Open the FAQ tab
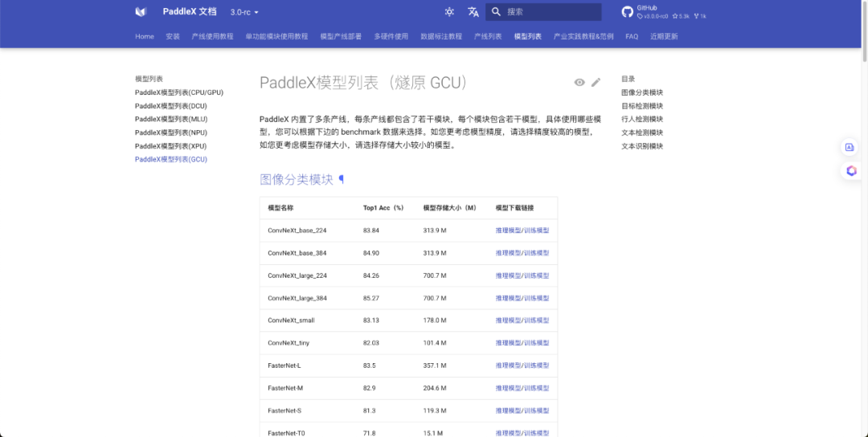Viewport: 868px width, 437px height. pos(632,36)
